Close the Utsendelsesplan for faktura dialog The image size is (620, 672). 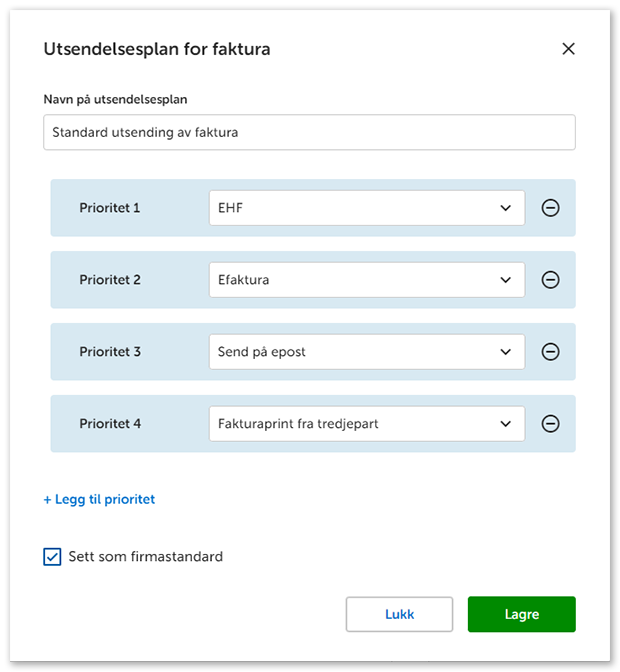pos(568,49)
